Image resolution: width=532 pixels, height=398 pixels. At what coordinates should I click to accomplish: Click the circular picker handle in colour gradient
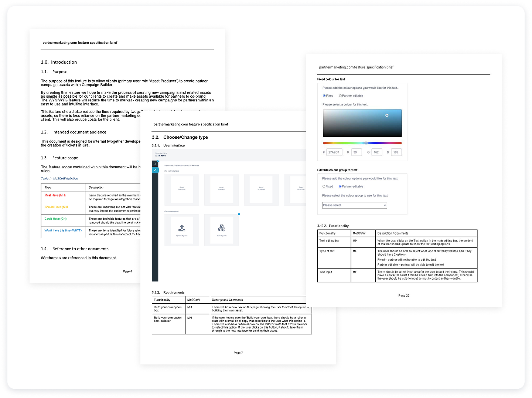(387, 115)
